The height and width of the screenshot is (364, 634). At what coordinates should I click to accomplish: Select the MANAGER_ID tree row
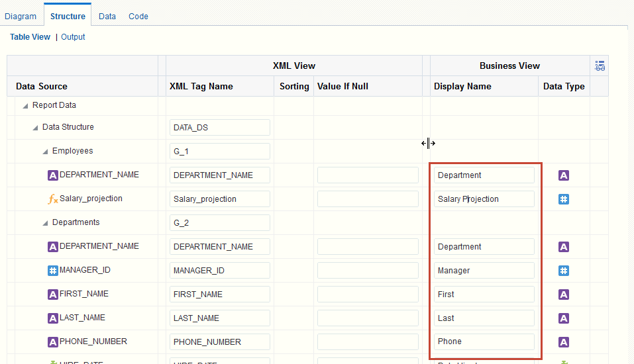[x=85, y=270]
